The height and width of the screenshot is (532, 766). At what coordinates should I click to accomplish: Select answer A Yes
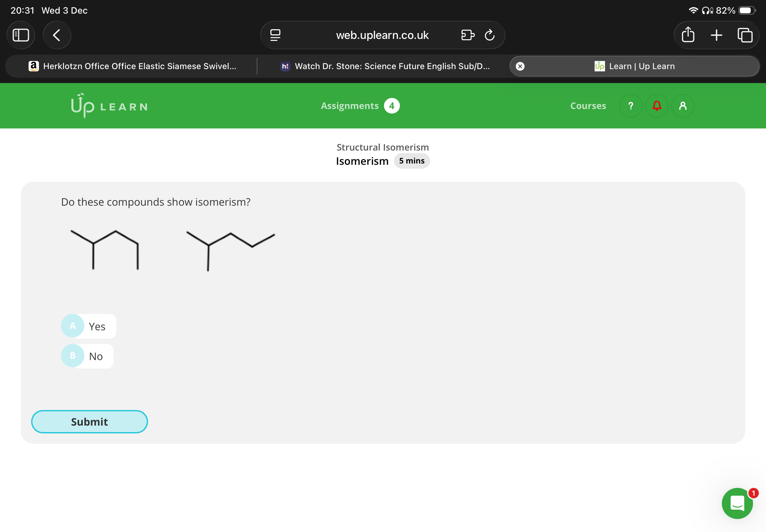coord(88,326)
